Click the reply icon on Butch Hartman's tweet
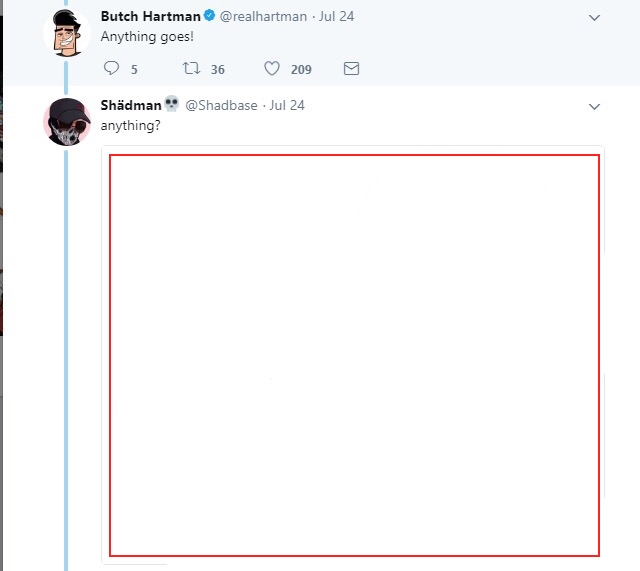 coord(111,69)
